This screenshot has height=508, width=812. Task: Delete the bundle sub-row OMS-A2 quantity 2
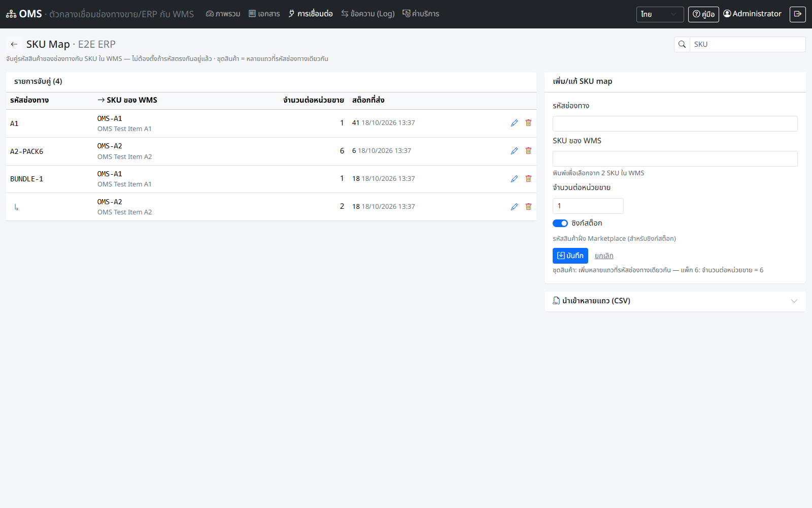[528, 207]
